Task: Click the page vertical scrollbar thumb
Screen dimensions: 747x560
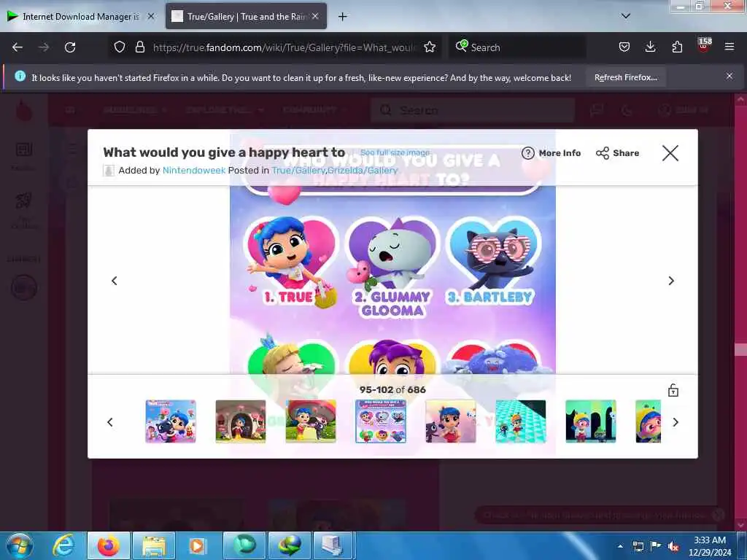Action: click(x=741, y=349)
